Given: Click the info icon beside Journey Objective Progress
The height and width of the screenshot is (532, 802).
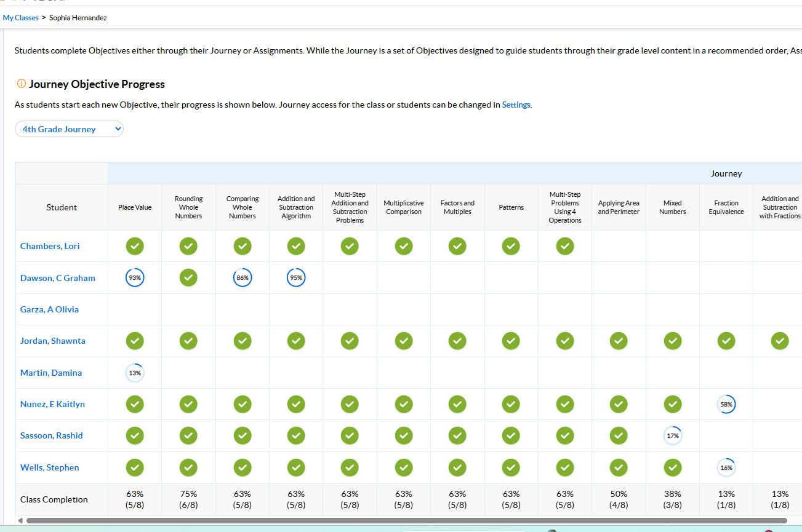Looking at the screenshot, I should [x=21, y=84].
